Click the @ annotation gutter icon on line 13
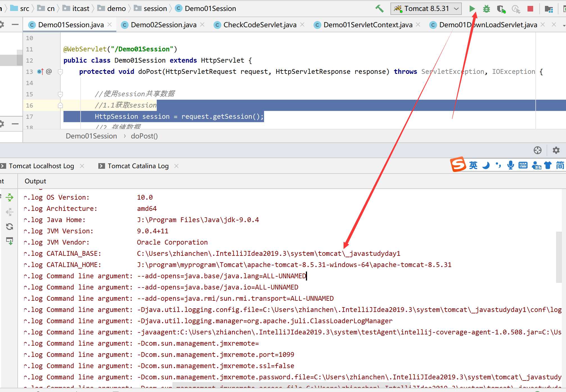Image resolution: width=566 pixels, height=392 pixels. coord(49,72)
